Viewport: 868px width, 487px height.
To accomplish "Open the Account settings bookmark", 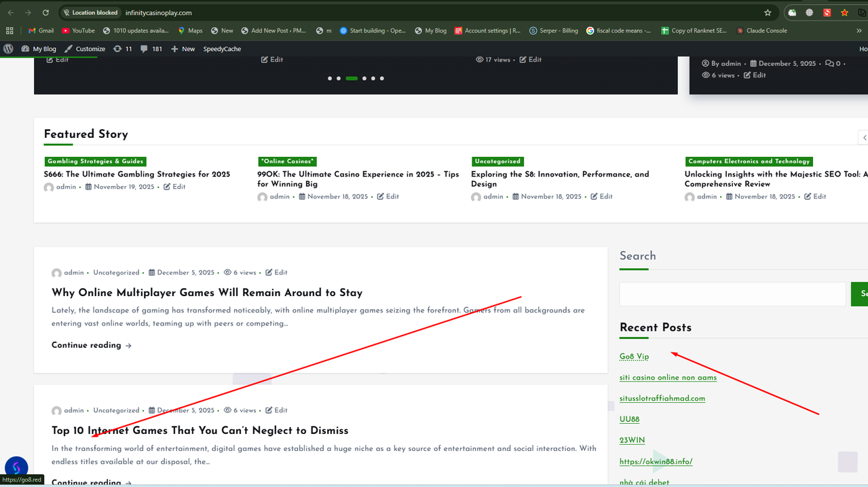I will (x=487, y=31).
